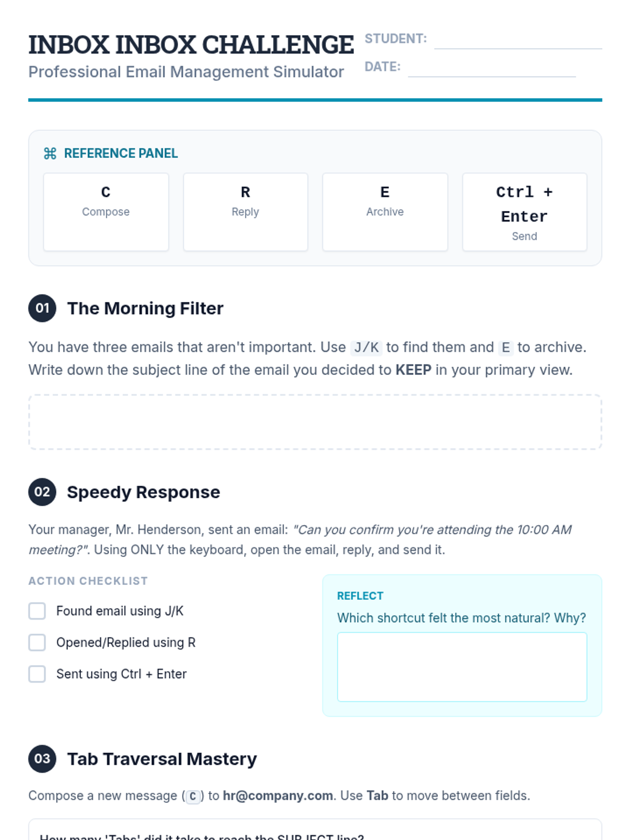Click the command icon beside Reference Panel
Image resolution: width=630 pixels, height=840 pixels.
coord(50,153)
